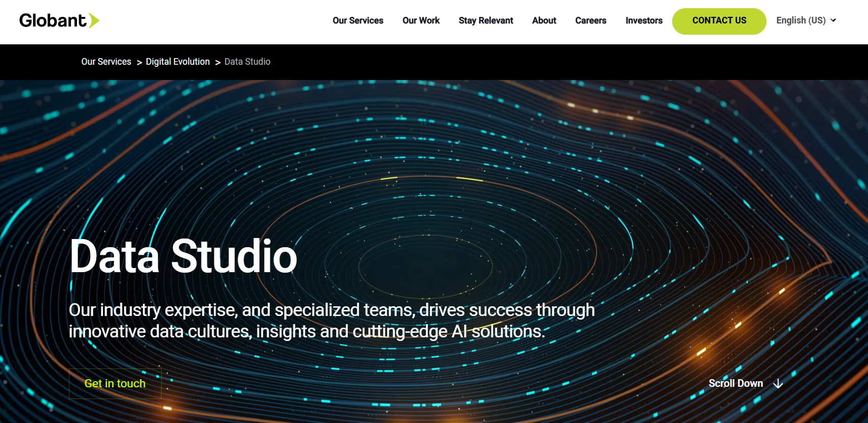Screen dimensions: 868x423
Task: Open the Stay Relevant menu
Action: (486, 20)
